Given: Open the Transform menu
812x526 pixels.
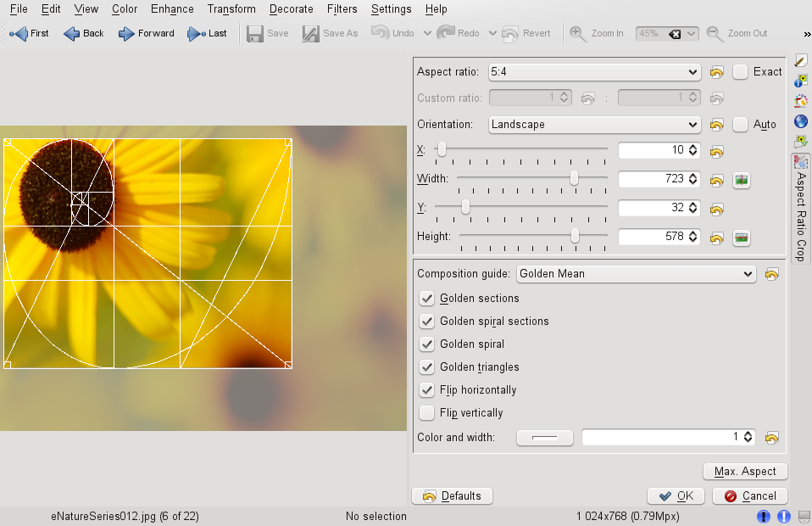Looking at the screenshot, I should click(231, 9).
